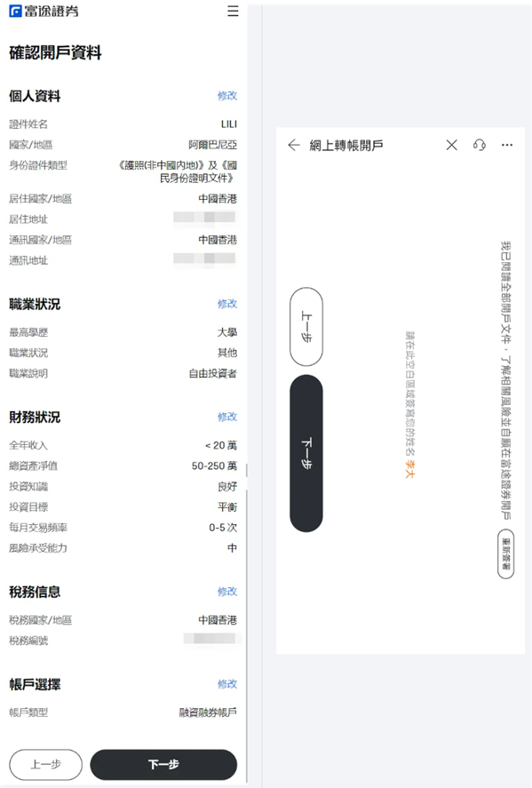Go back using the arrow icon
This screenshot has width=532, height=788.
pos(294,145)
